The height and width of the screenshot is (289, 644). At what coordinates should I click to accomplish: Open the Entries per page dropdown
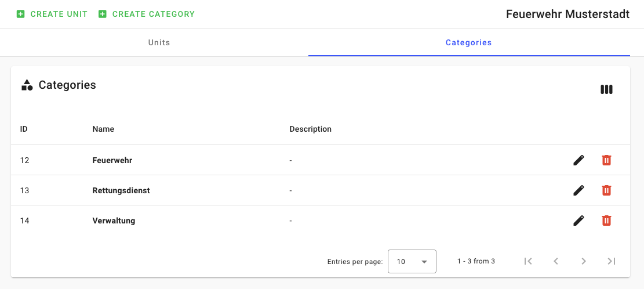point(412,262)
